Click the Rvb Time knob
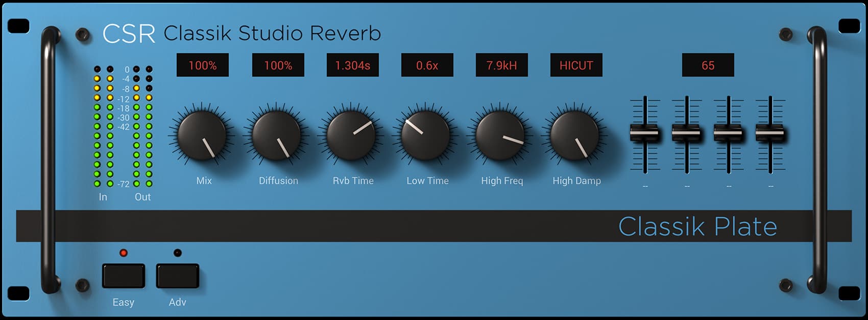This screenshot has height=320, width=868. 351,135
